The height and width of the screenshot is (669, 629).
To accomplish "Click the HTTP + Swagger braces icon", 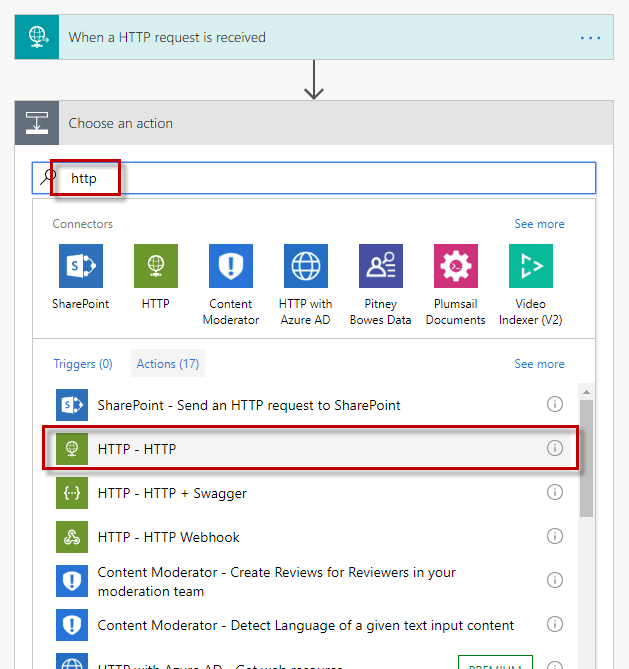I will pyautogui.click(x=72, y=493).
